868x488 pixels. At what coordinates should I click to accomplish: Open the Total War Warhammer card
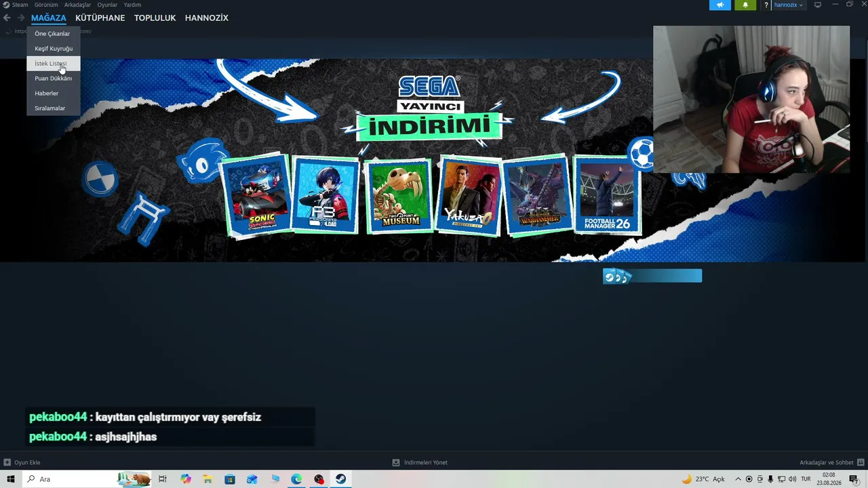(x=539, y=195)
